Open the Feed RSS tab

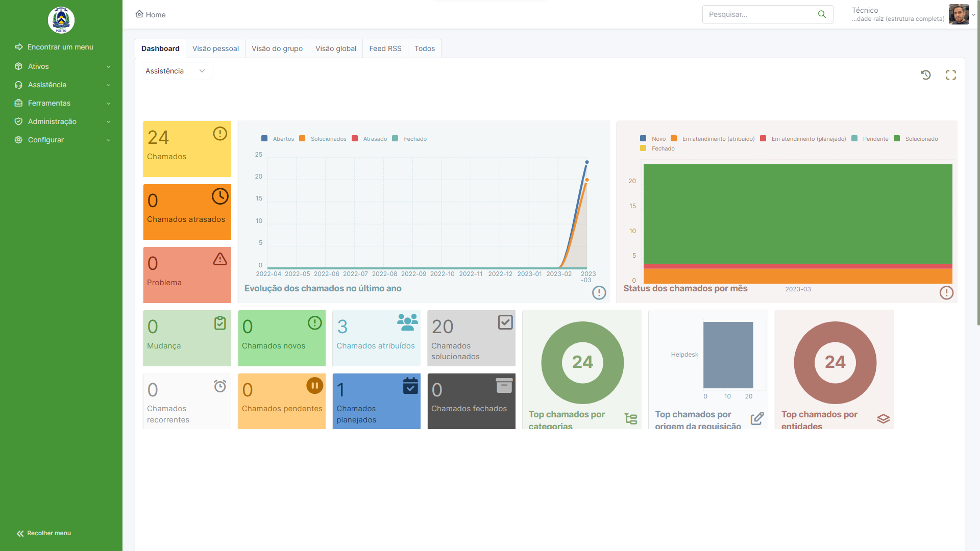pyautogui.click(x=385, y=48)
